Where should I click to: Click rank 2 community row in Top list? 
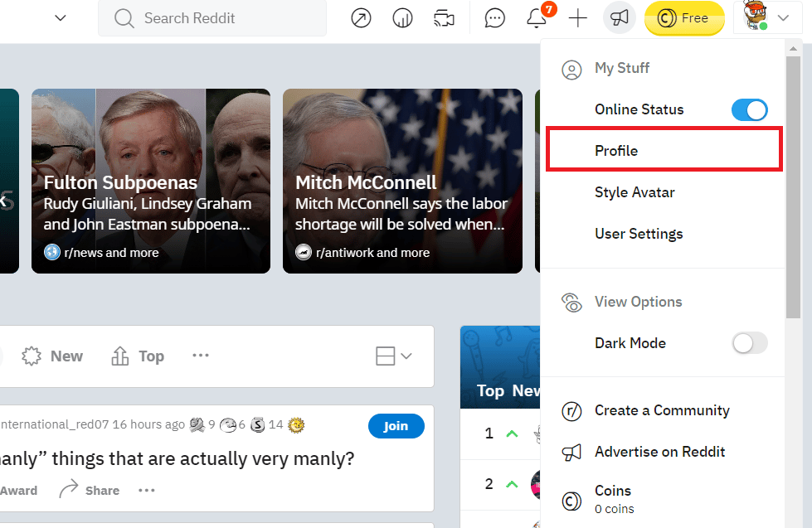(x=500, y=485)
